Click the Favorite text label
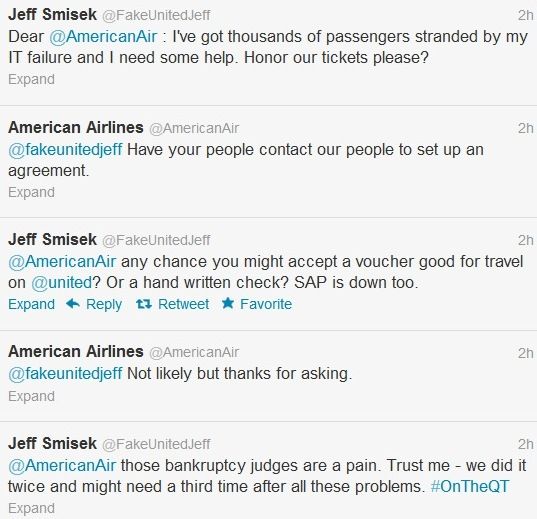The width and height of the screenshot is (537, 519). pyautogui.click(x=266, y=304)
